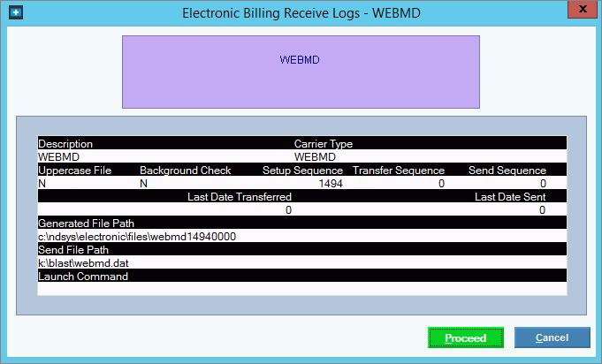
Task: Click the window title text
Action: 301,13
